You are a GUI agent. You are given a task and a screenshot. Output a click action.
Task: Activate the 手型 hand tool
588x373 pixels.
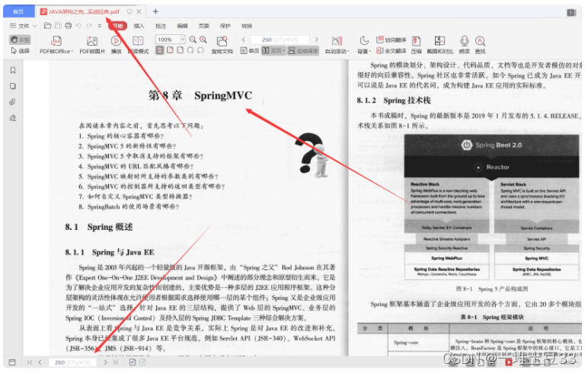tap(21, 40)
